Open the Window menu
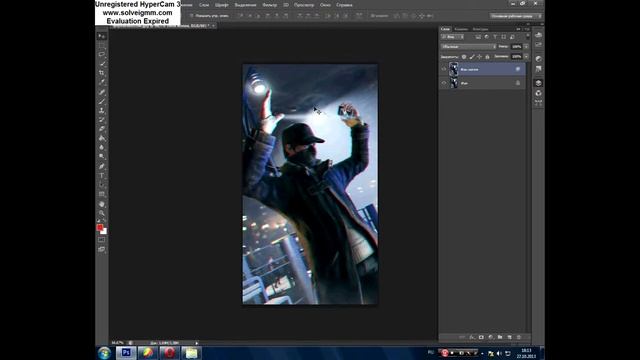The image size is (640, 360). 325,5
